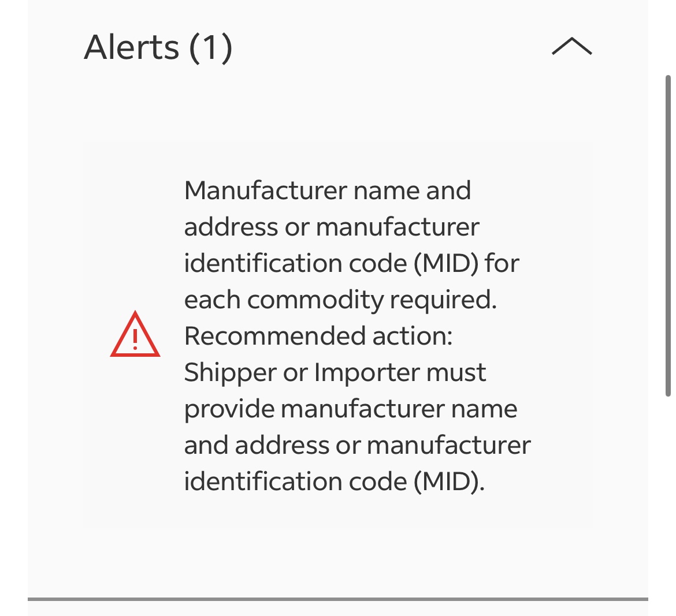Image resolution: width=676 pixels, height=616 pixels.
Task: Click the word 'Alerts' in header
Action: click(132, 47)
